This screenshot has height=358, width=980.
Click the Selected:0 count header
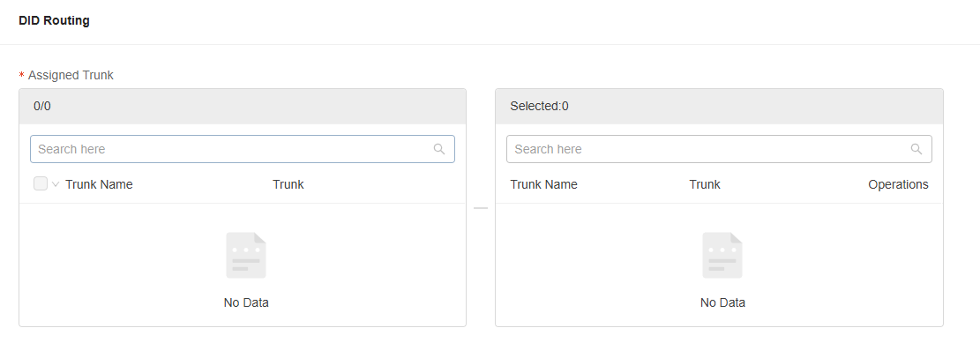pyautogui.click(x=539, y=106)
